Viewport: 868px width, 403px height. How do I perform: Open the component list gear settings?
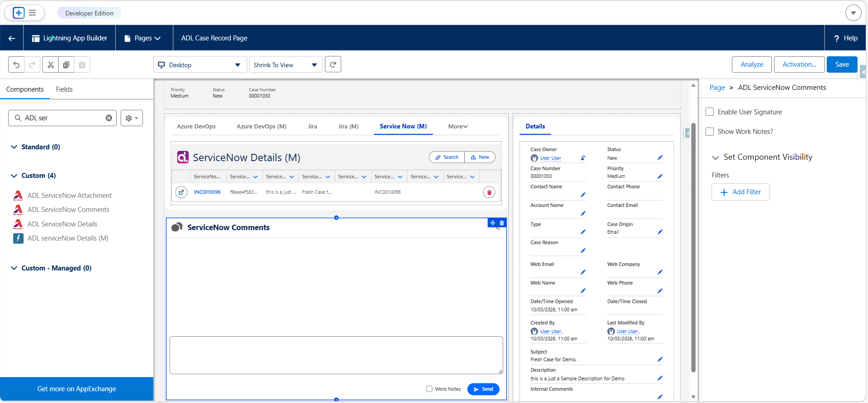[132, 118]
